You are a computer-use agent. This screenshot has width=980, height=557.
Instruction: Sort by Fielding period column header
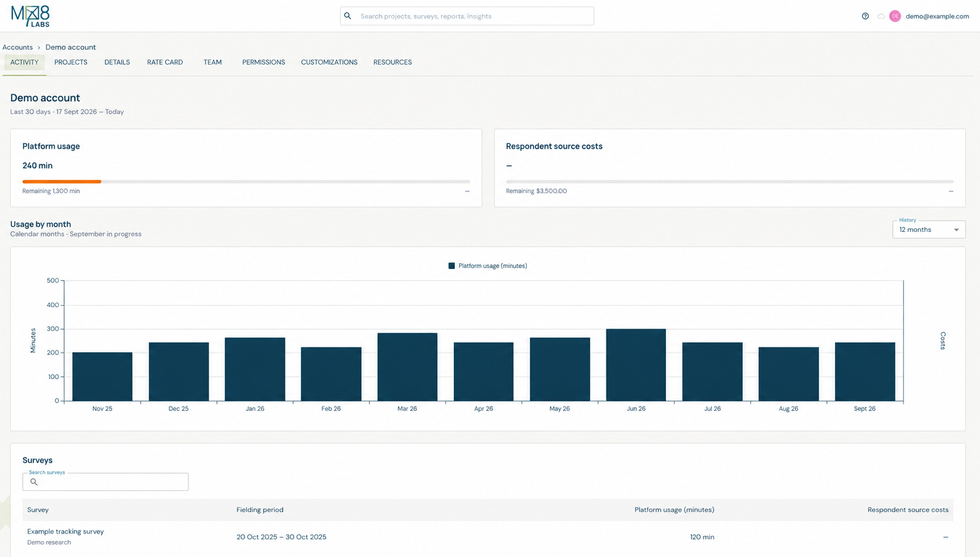[x=260, y=510]
